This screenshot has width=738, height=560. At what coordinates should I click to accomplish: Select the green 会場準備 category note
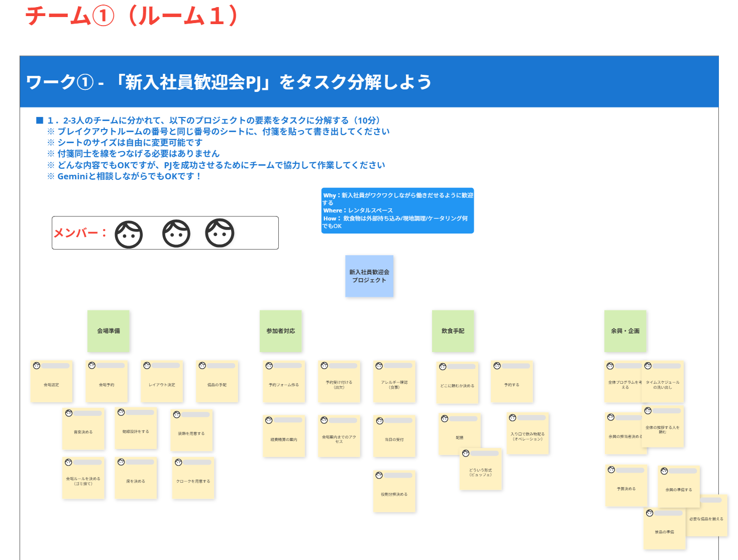(109, 331)
